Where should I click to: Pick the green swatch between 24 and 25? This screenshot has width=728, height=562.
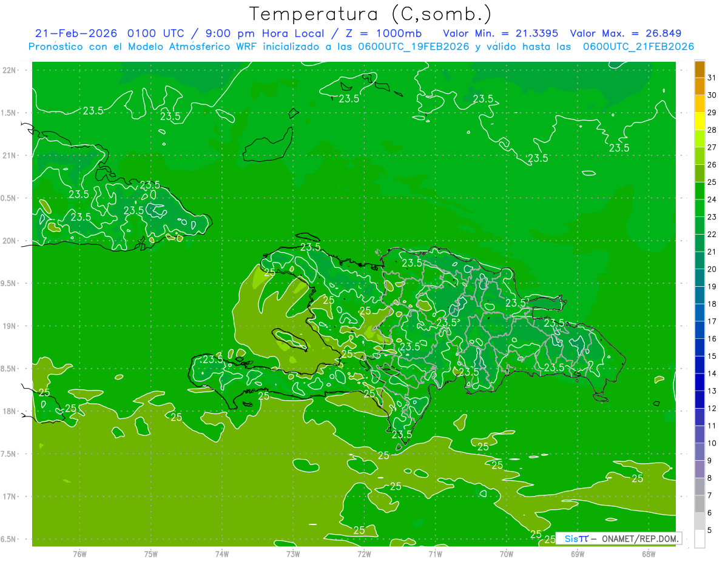[699, 191]
